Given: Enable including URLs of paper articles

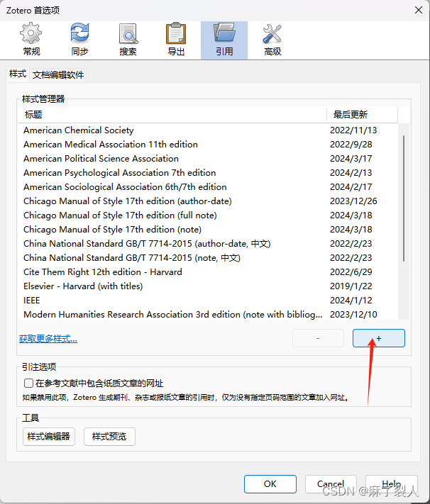Looking at the screenshot, I should [28, 383].
